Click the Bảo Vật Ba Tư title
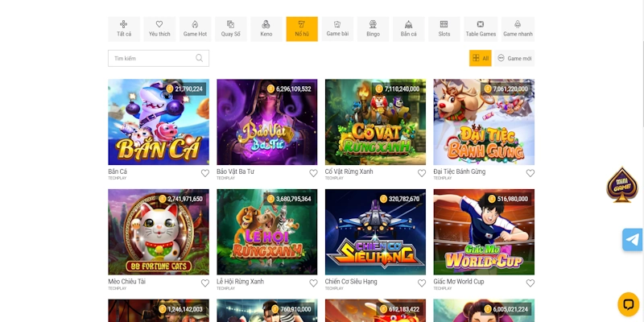 tap(235, 171)
